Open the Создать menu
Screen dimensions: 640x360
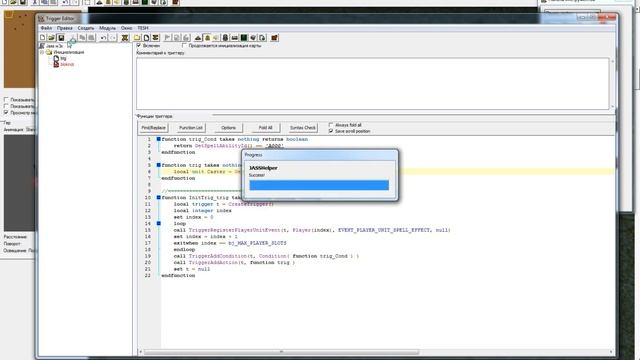(86, 28)
